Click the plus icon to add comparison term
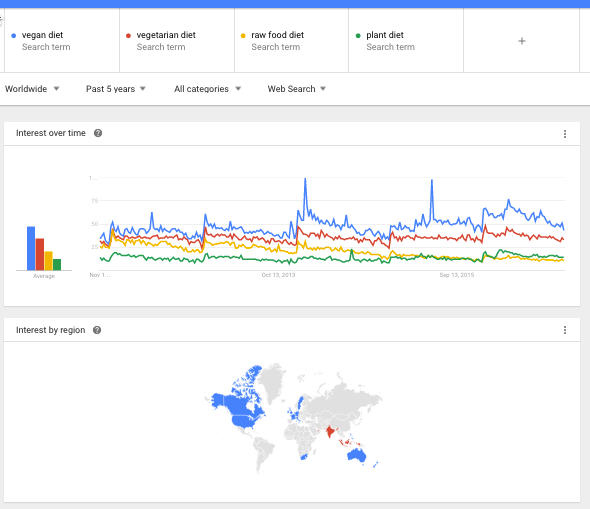590x509 pixels. pos(522,41)
